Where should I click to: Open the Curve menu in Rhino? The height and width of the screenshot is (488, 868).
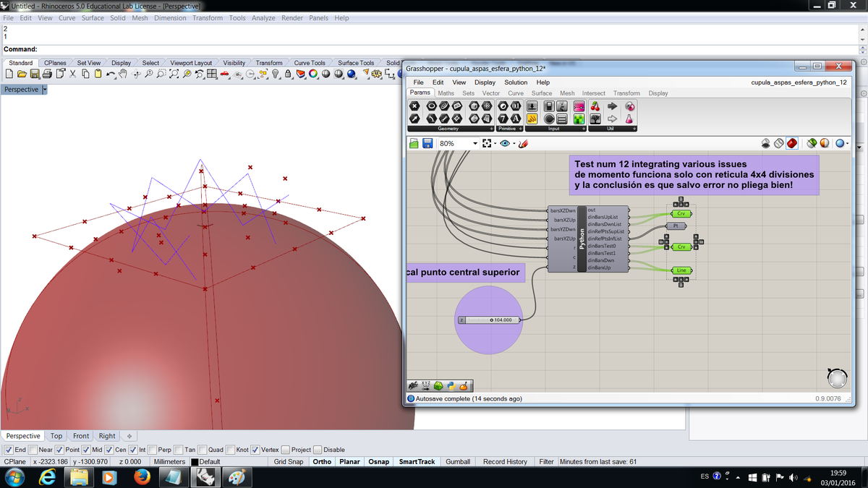pyautogui.click(x=67, y=18)
